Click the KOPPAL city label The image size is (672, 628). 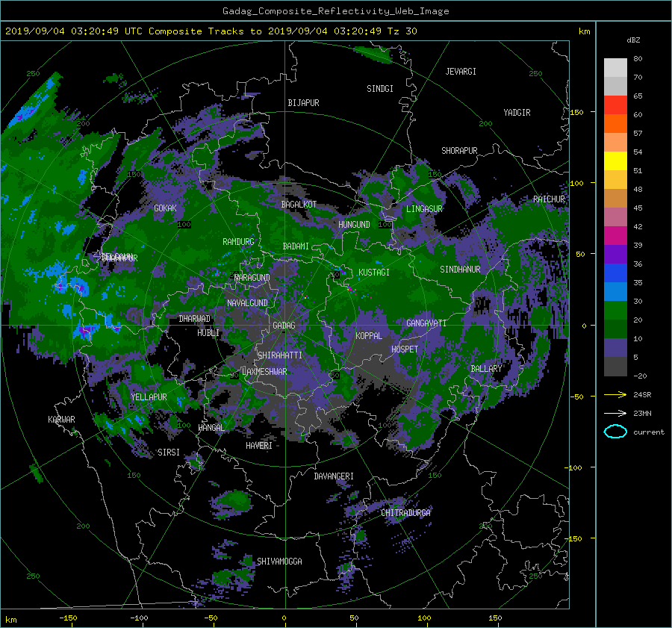tap(369, 335)
